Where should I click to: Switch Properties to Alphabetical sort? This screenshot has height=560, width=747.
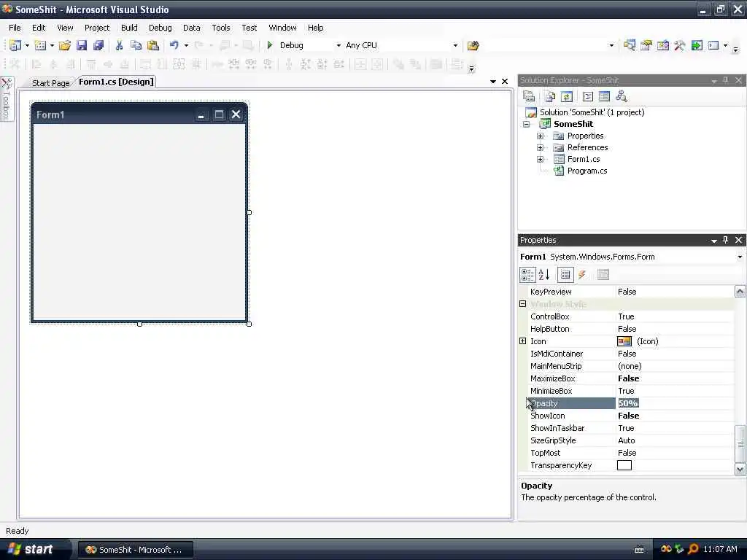(x=544, y=275)
